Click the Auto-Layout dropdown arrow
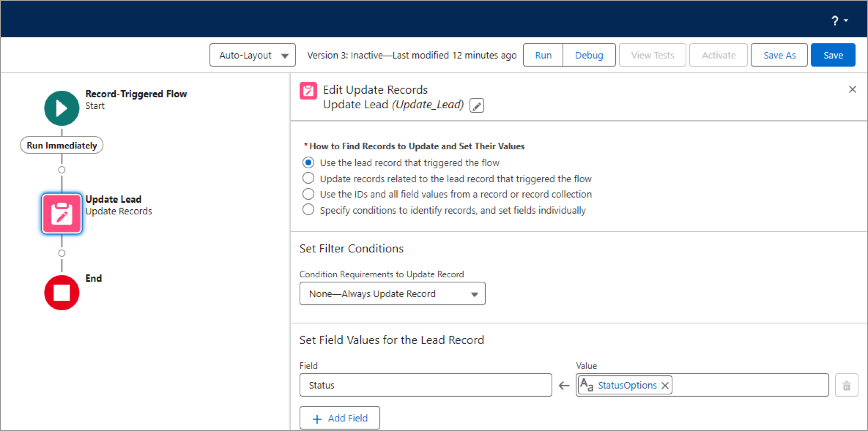868x431 pixels. (286, 55)
